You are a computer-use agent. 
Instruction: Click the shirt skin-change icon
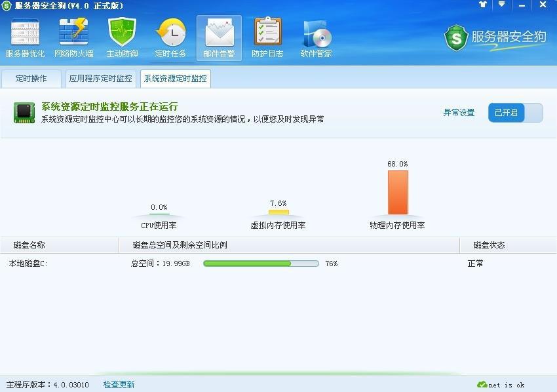[483, 6]
